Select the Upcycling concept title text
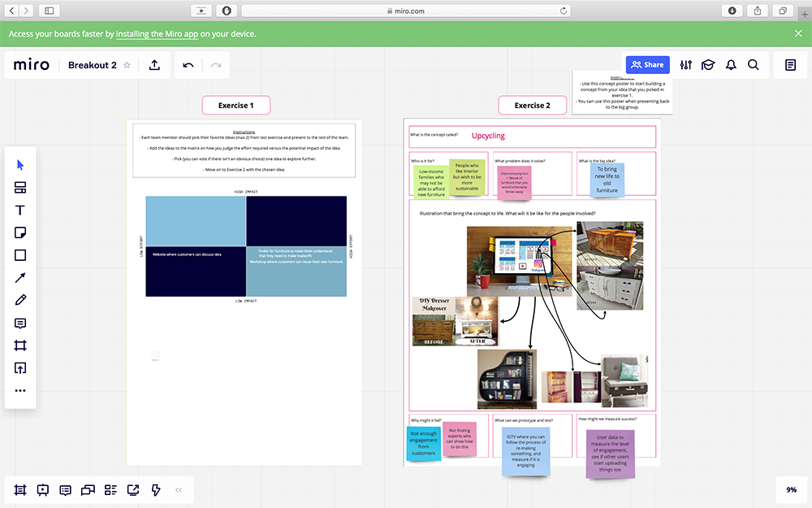812x508 pixels. click(x=488, y=136)
